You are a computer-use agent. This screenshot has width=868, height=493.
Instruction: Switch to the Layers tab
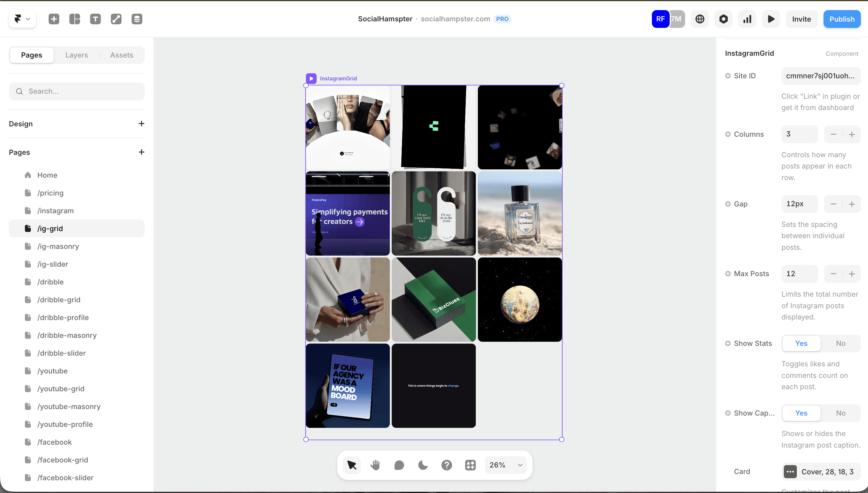click(76, 55)
